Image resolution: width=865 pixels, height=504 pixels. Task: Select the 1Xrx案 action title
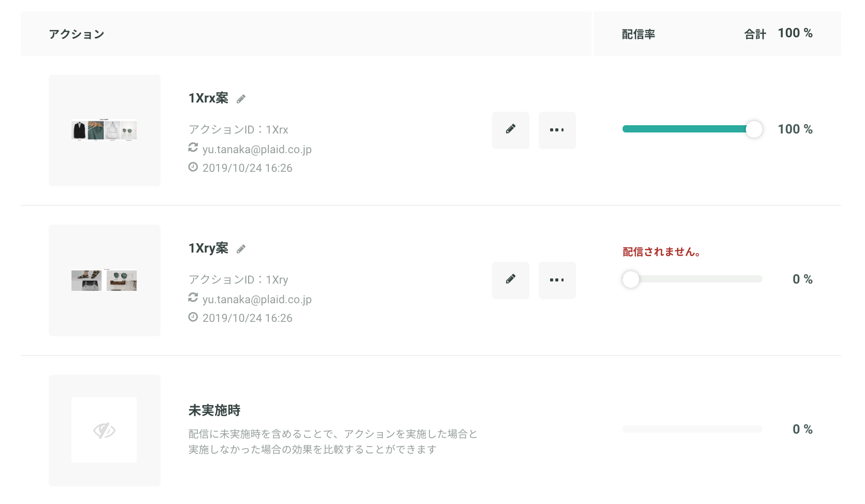208,98
